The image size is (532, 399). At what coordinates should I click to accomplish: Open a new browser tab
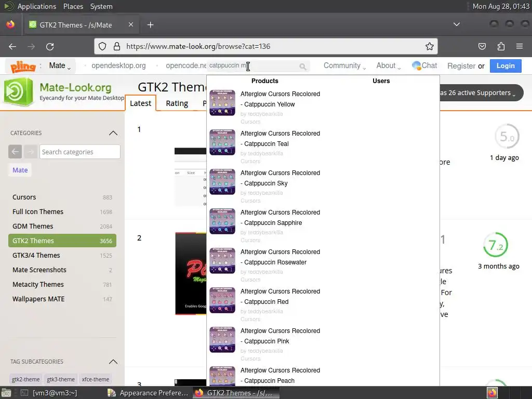tap(151, 25)
